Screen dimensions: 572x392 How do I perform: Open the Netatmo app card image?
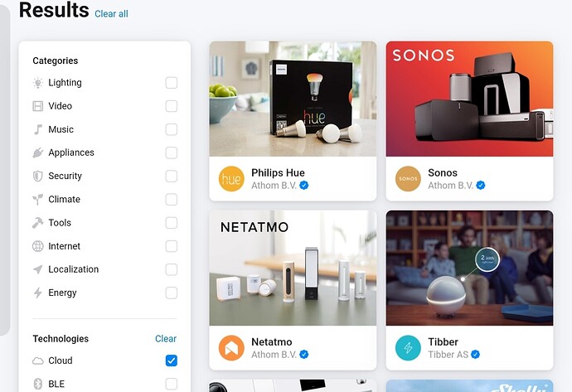(293, 268)
